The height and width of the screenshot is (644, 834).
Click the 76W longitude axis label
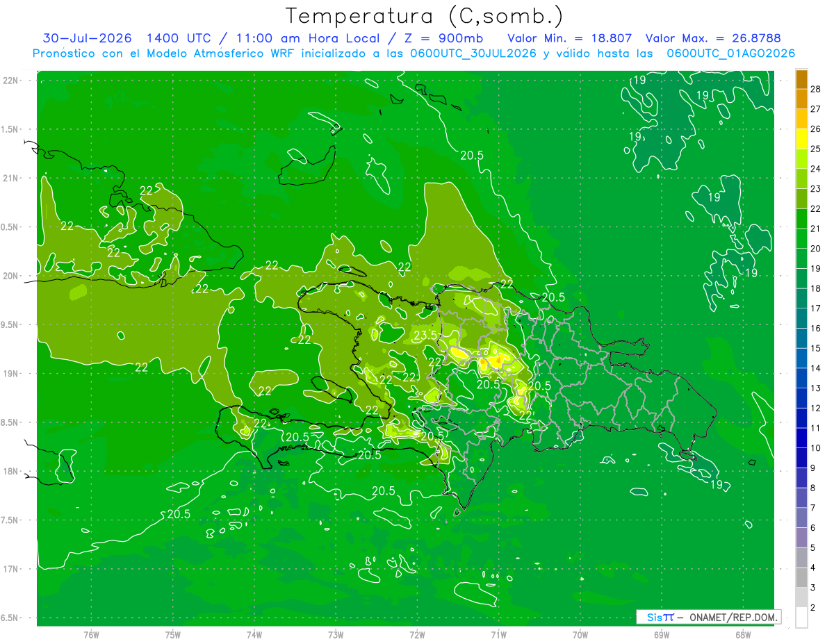coord(91,634)
